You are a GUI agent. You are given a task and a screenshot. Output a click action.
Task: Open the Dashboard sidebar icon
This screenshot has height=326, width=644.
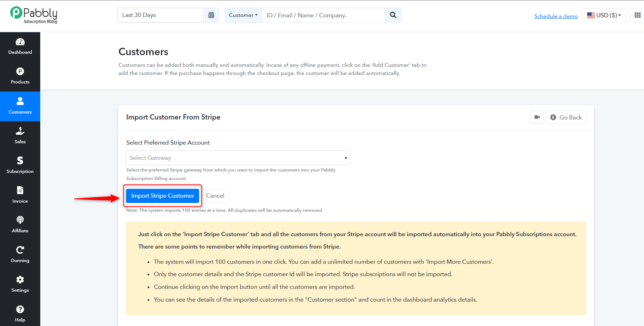coord(20,42)
